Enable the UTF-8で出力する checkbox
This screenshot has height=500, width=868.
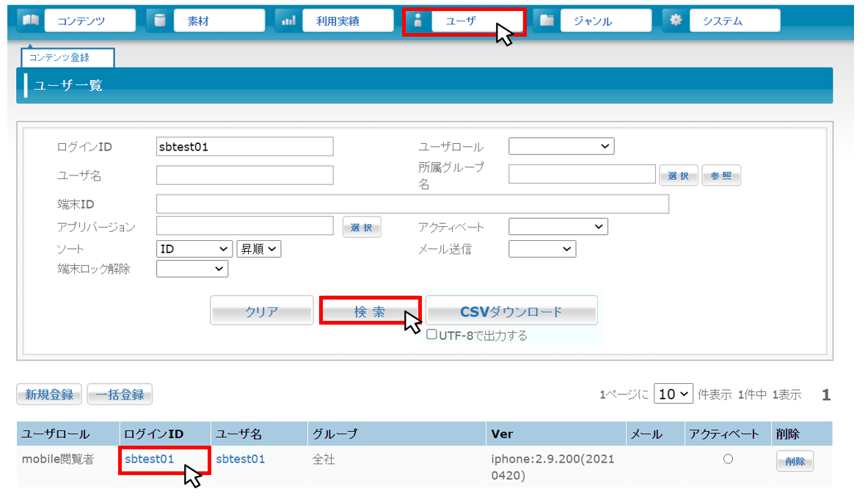coord(432,335)
